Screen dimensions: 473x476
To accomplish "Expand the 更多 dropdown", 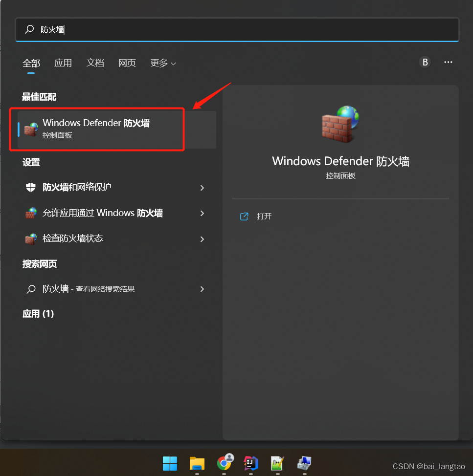I will [163, 63].
